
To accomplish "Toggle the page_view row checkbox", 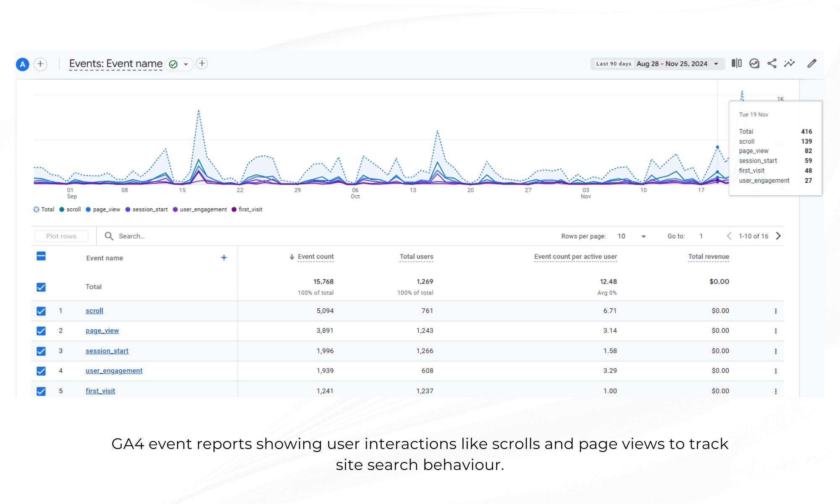I will (41, 331).
